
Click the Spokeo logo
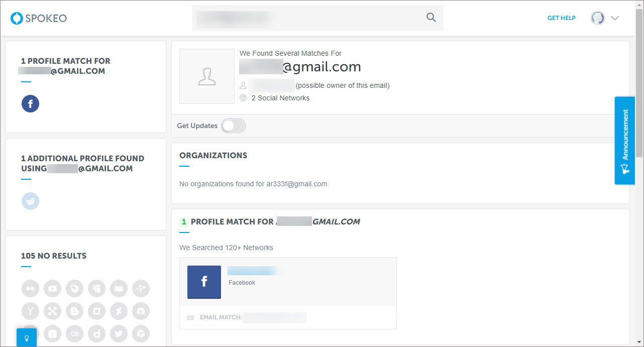click(39, 18)
